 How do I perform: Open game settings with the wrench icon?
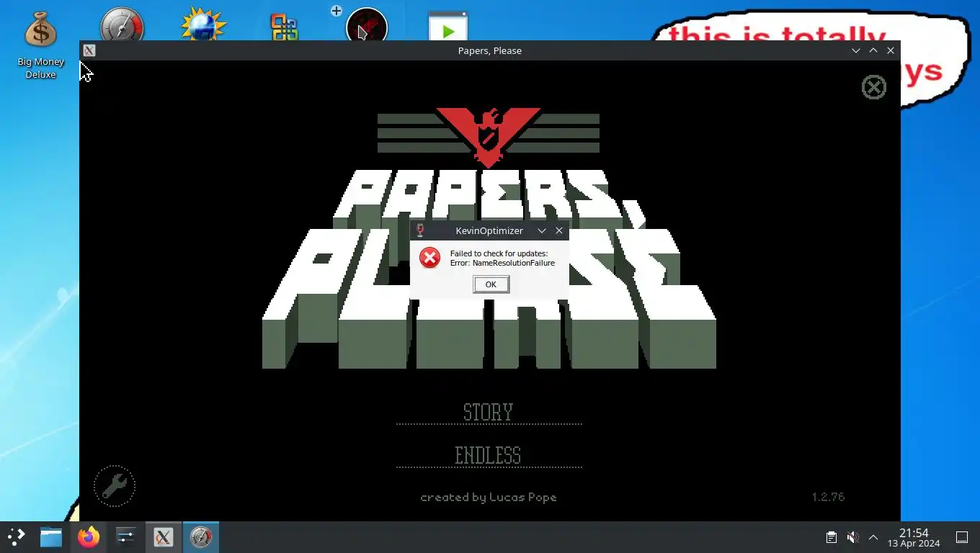click(x=115, y=487)
